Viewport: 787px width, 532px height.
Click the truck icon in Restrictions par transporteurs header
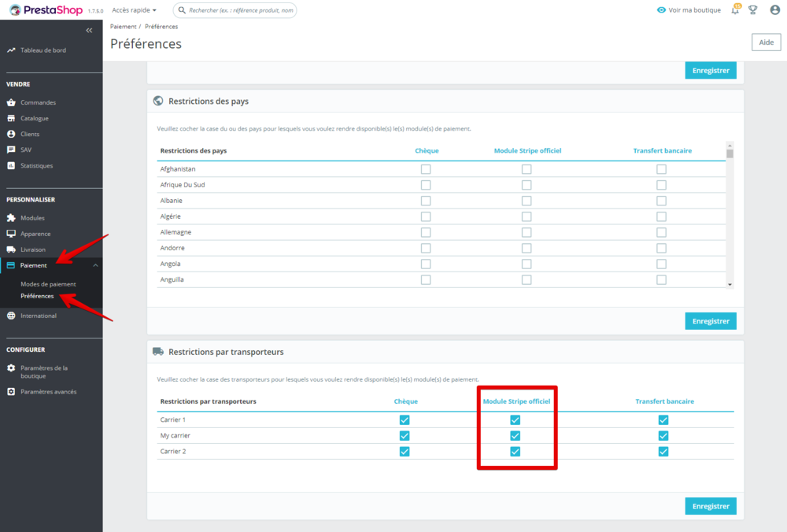158,352
